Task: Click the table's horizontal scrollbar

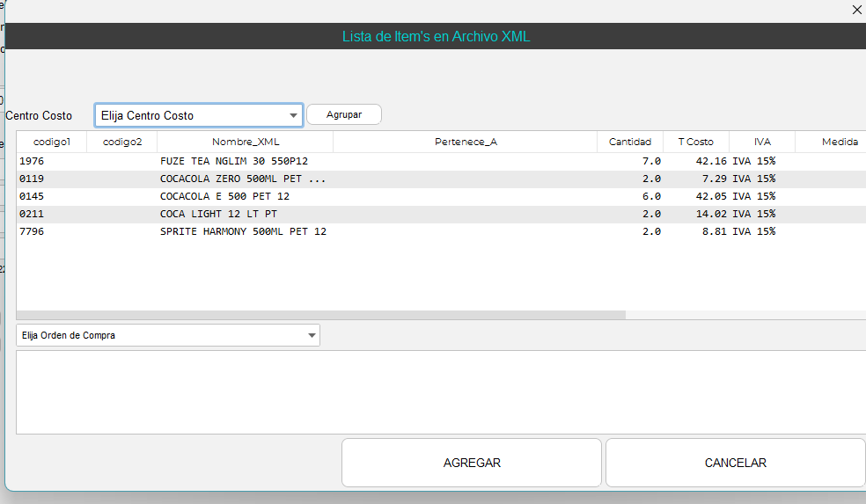Action: tap(321, 314)
